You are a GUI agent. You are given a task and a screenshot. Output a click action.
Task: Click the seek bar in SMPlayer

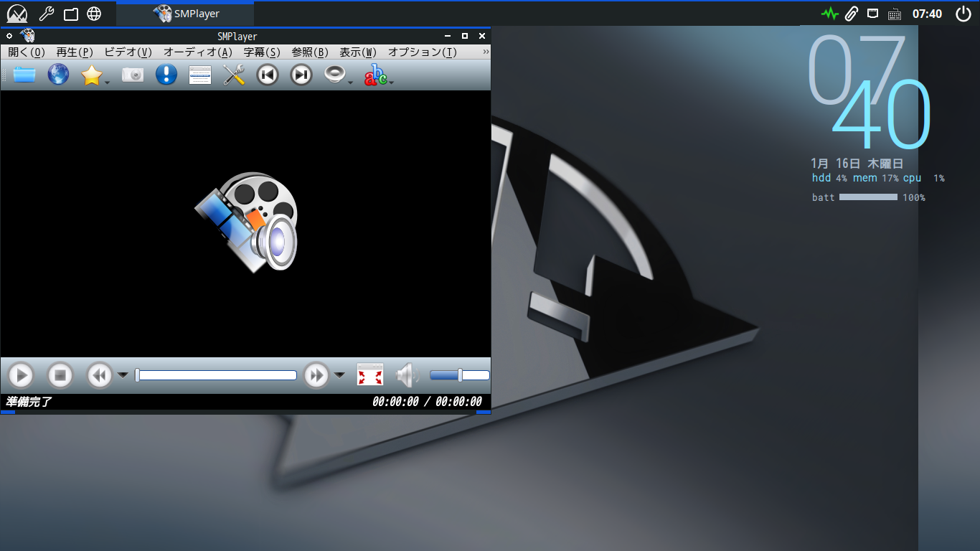(216, 375)
